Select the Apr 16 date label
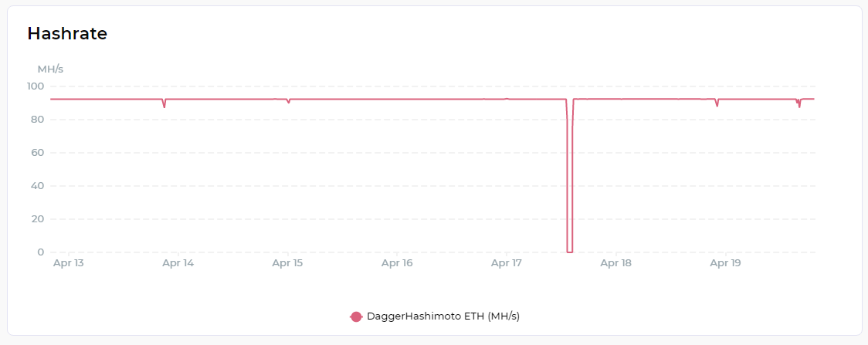The height and width of the screenshot is (345, 868). [397, 263]
